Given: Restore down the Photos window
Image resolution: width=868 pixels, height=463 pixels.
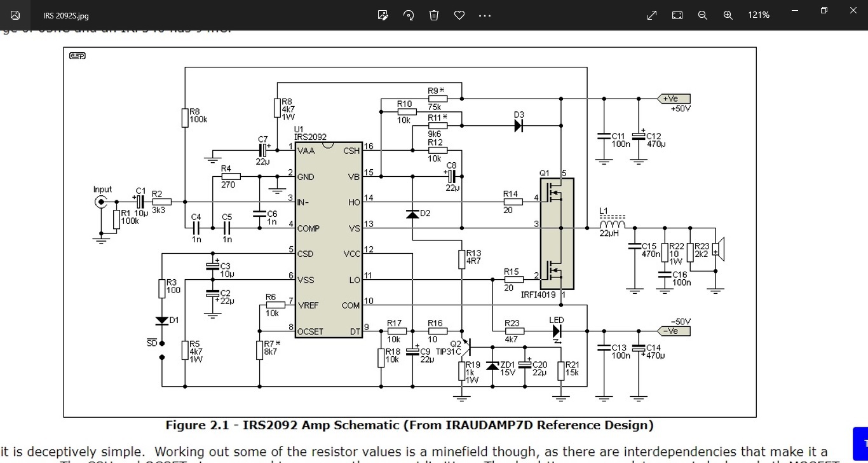Looking at the screenshot, I should click(824, 11).
